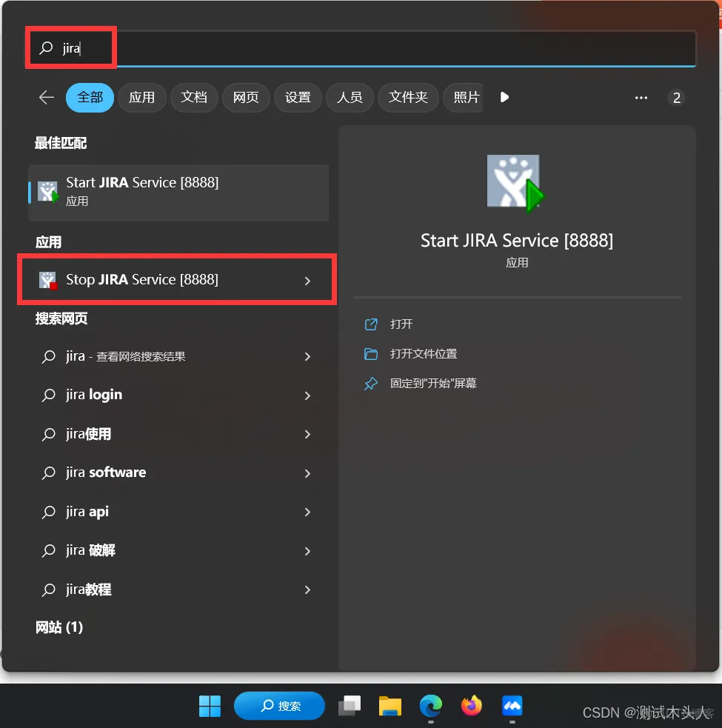This screenshot has width=722, height=728.
Task: Click search icon beside jira api
Action: pos(48,512)
